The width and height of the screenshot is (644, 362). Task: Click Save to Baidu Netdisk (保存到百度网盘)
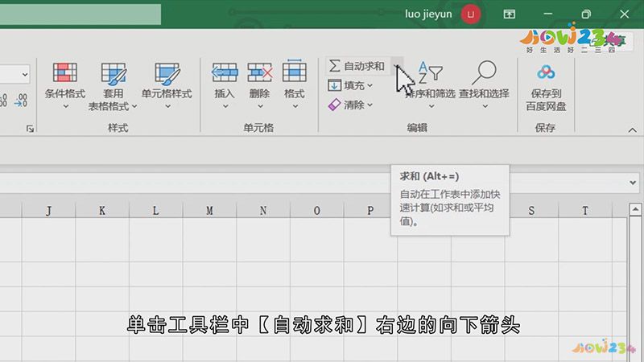(x=546, y=87)
